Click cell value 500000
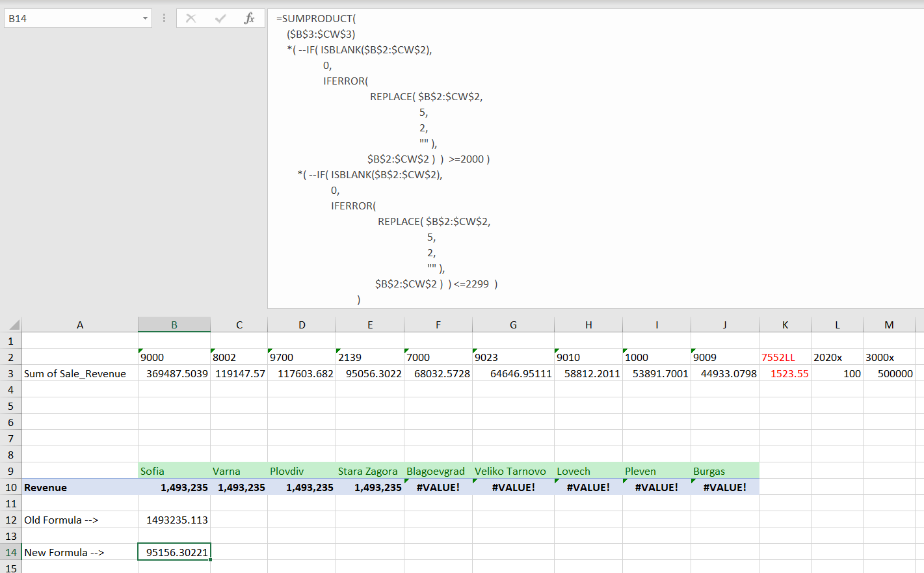 pos(889,373)
